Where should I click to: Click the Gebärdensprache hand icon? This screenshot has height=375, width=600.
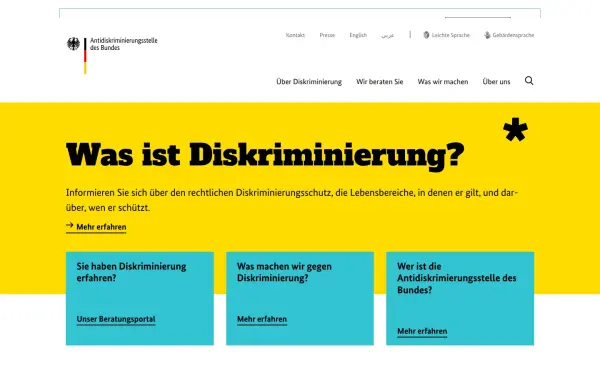(487, 35)
